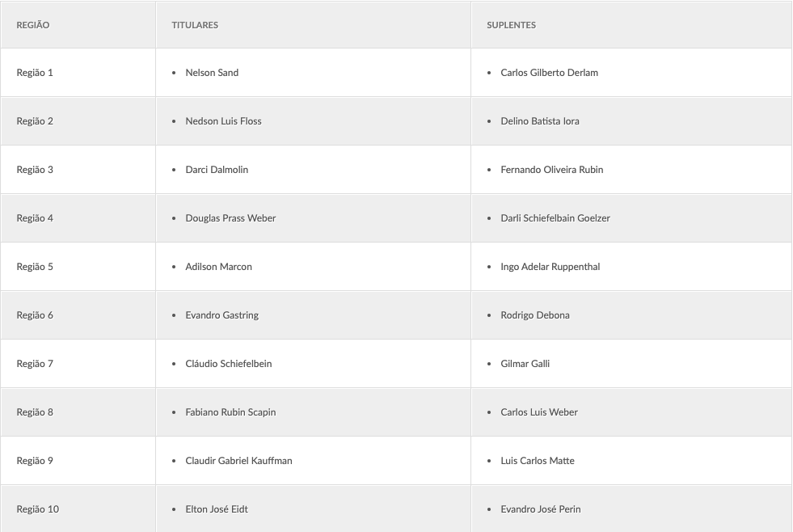Select the Região 2 cell

(35, 121)
